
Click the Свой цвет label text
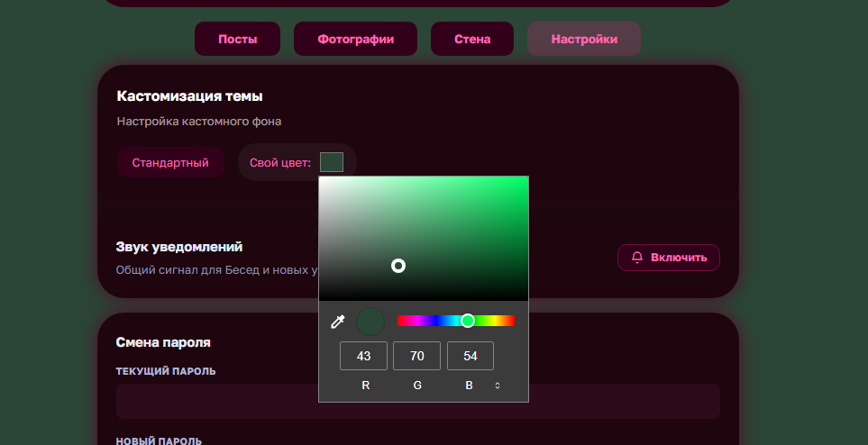click(280, 163)
